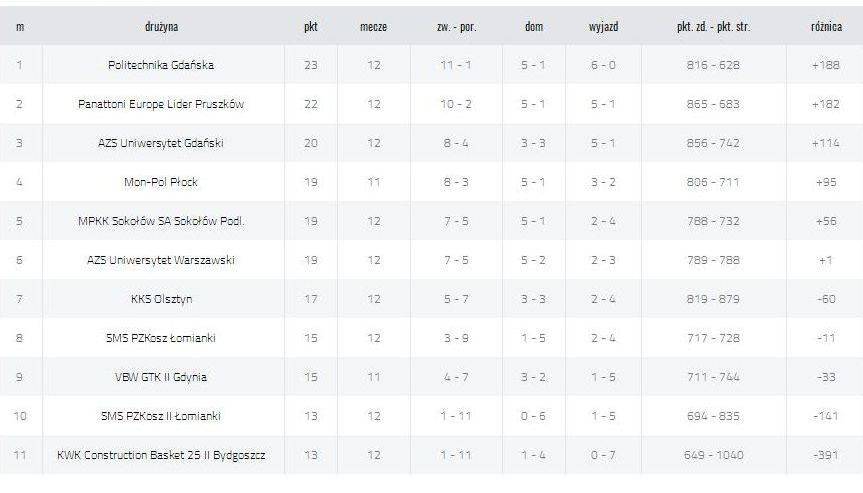This screenshot has height=493, width=863.
Task: Click the KKS Olsztyn team name
Action: click(161, 299)
